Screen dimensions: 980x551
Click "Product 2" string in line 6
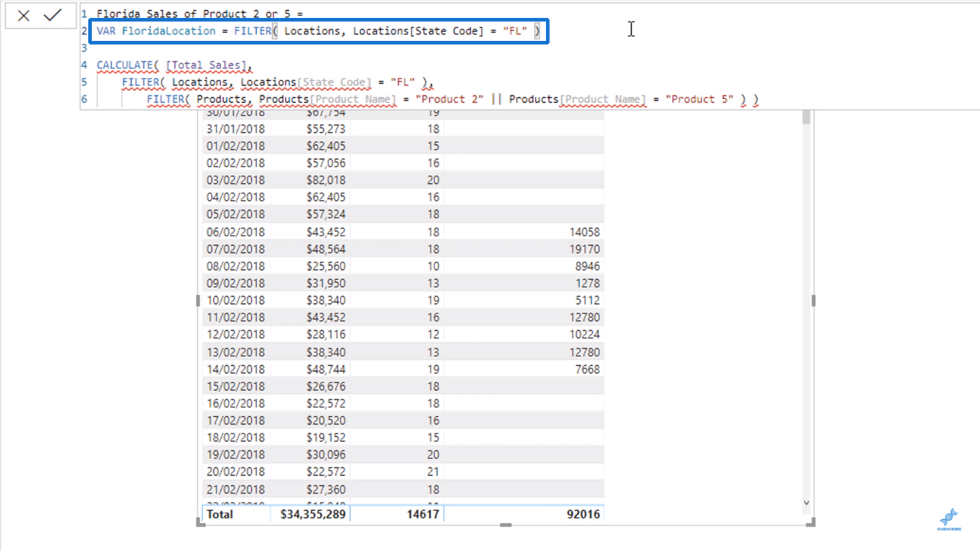click(x=450, y=99)
